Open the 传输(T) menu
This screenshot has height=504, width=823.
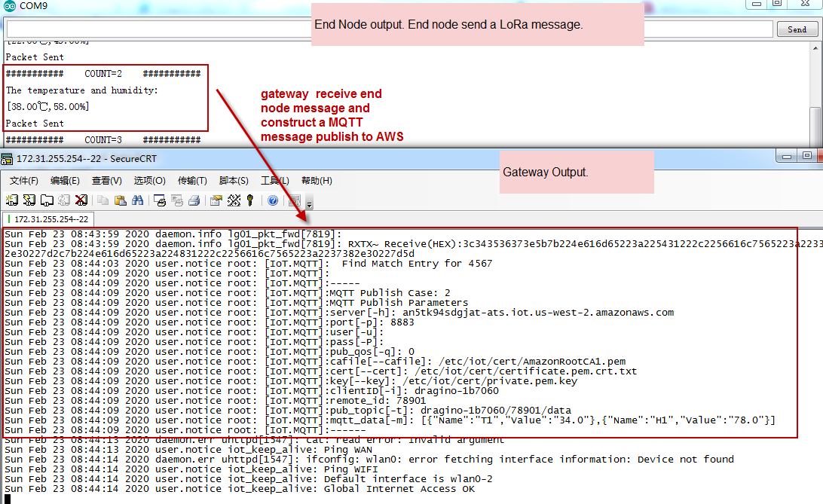tap(192, 181)
